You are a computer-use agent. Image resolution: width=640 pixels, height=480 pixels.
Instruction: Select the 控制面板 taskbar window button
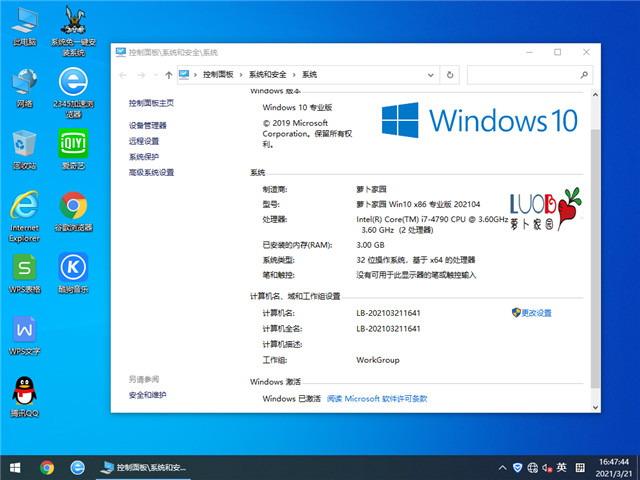(144, 467)
